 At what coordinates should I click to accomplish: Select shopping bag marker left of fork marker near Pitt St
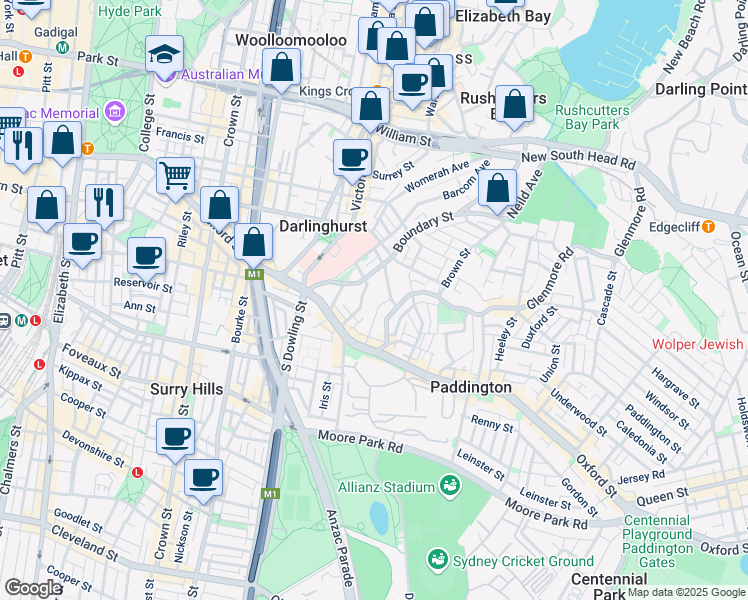pos(46,206)
